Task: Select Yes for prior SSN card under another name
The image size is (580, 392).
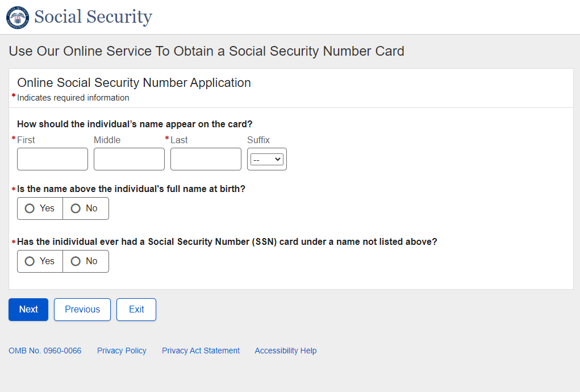Action: (40, 261)
